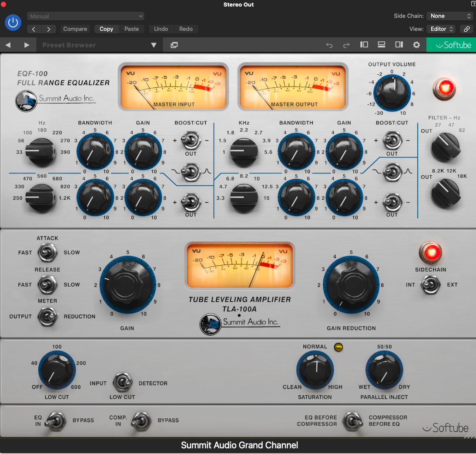Screen dimensions: 476x454
Task: Flip the Meter output/reduction switch
Action: tap(47, 317)
